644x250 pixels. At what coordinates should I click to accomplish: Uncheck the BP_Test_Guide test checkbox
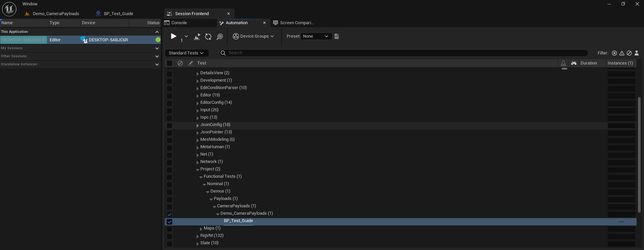[x=169, y=222]
